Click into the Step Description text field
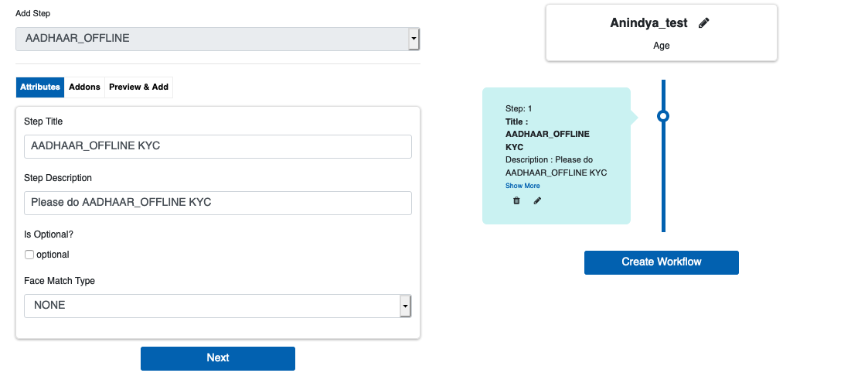 217,203
